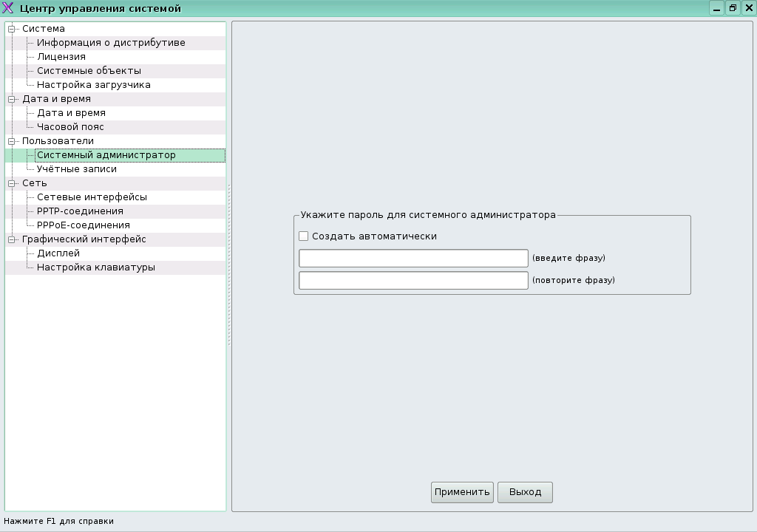
Task: Select Учётные записи item
Action: point(77,169)
